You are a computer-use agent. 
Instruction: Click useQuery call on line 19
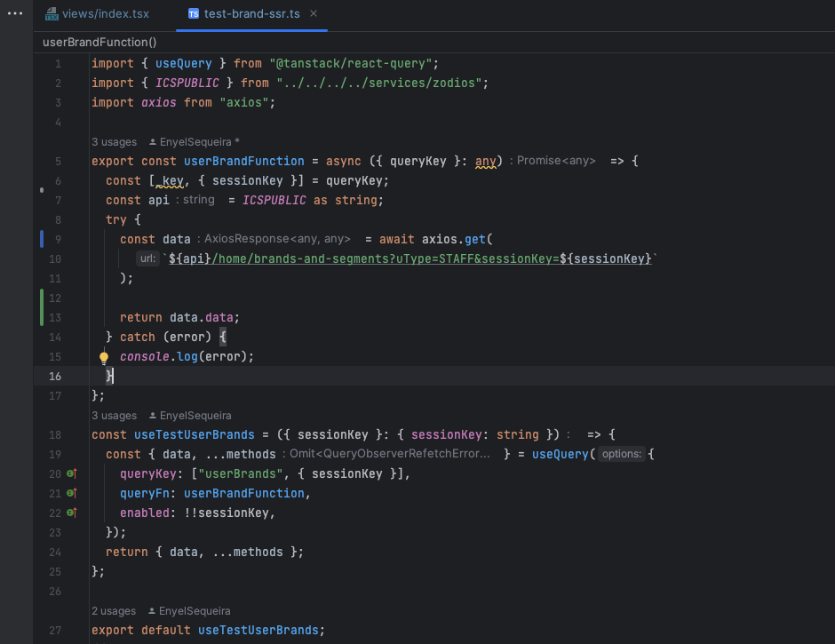(561, 454)
